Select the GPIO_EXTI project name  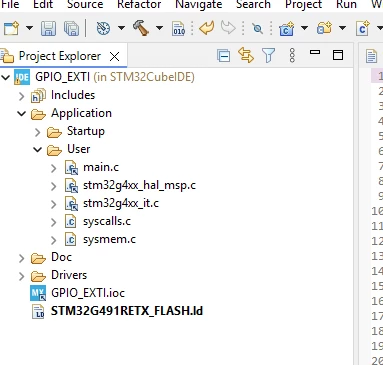[x=62, y=77]
